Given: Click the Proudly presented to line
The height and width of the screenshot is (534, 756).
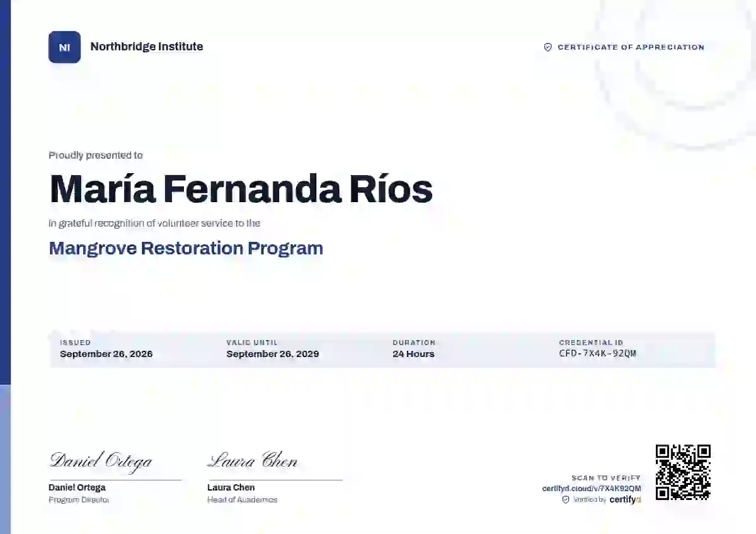Looking at the screenshot, I should tap(96, 156).
